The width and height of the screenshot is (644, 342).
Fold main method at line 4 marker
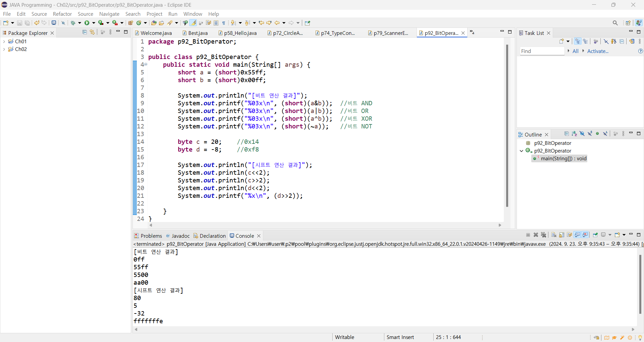pos(146,64)
